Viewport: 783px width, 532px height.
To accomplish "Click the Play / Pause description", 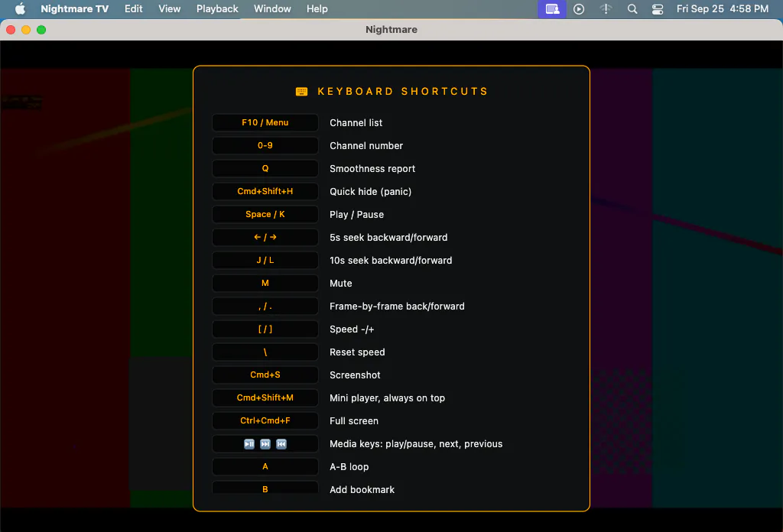I will [x=356, y=215].
